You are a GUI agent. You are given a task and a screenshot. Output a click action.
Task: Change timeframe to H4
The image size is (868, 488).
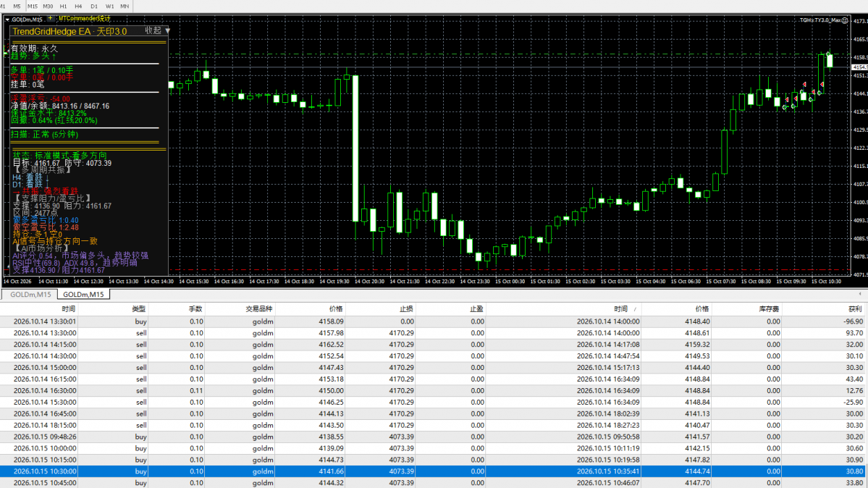point(78,6)
